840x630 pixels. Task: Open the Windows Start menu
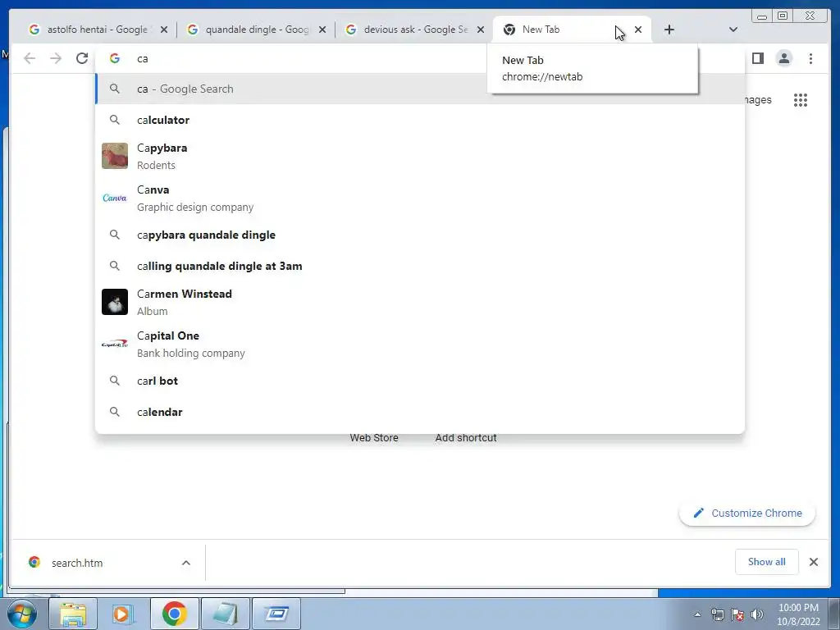pos(22,614)
